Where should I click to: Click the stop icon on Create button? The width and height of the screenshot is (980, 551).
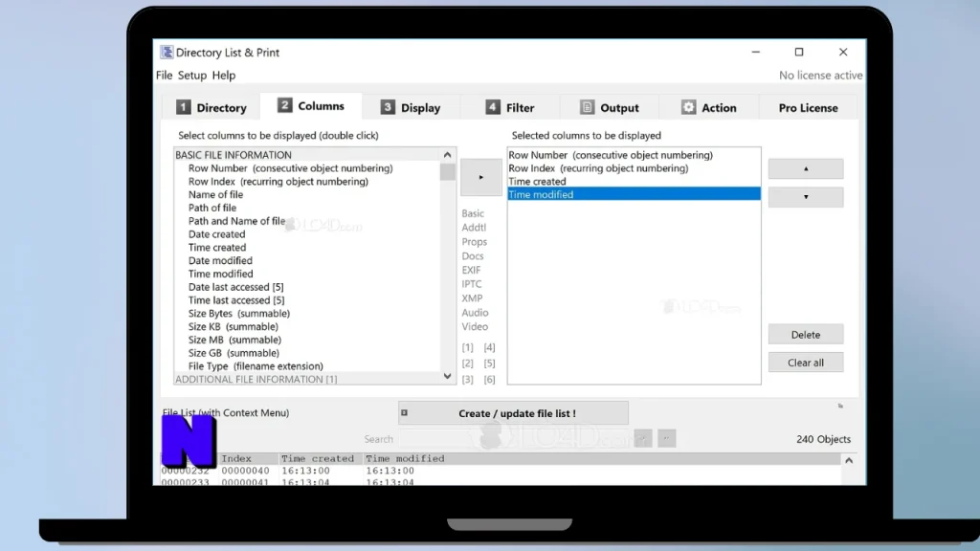(x=405, y=413)
